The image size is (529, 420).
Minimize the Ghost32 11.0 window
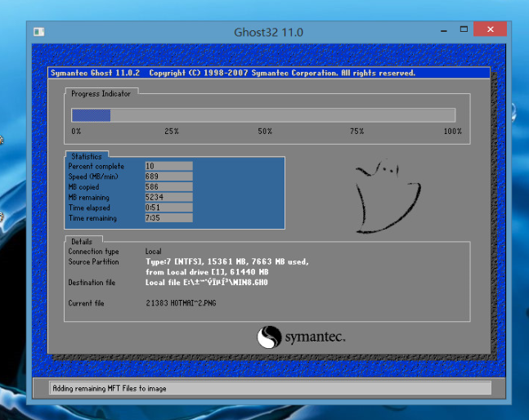(x=444, y=30)
